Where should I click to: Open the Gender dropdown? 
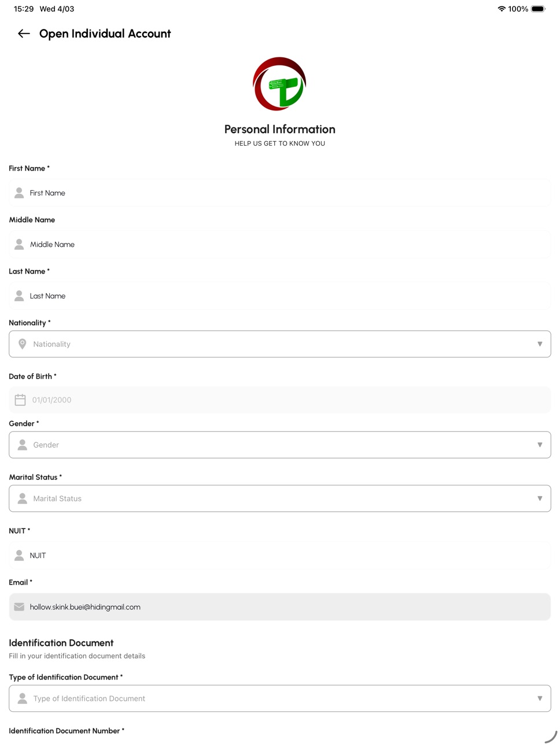point(280,445)
